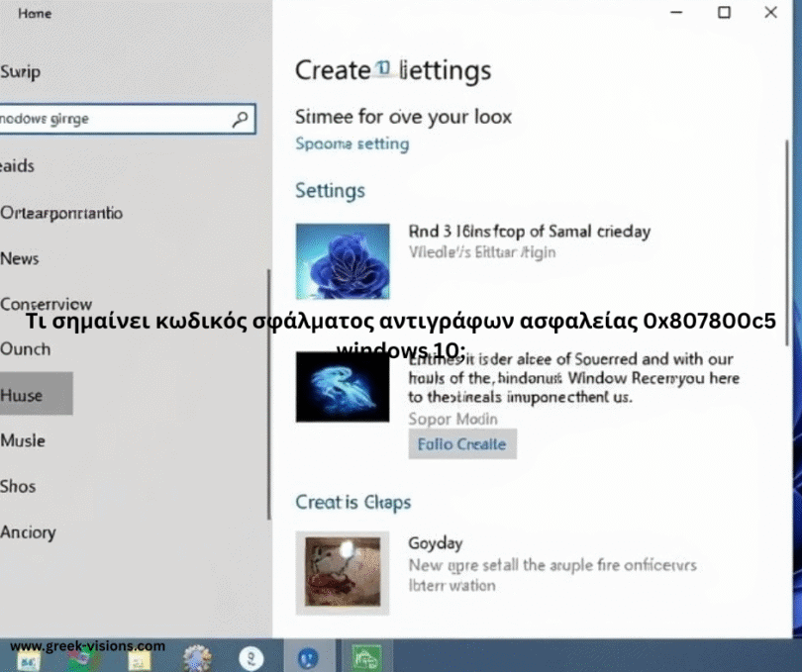
Task: Open the 'Musle' sidebar item
Action: click(x=23, y=440)
